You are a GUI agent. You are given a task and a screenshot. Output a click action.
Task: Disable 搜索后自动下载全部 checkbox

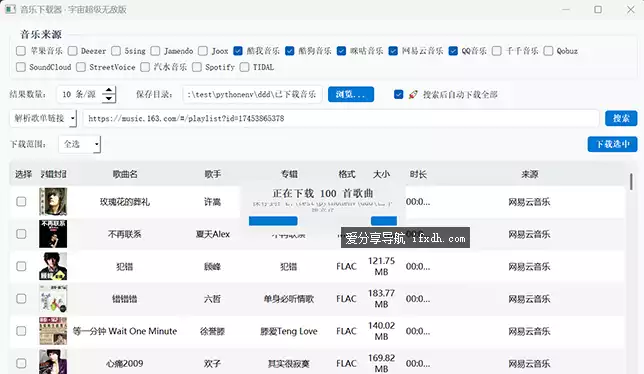click(398, 95)
